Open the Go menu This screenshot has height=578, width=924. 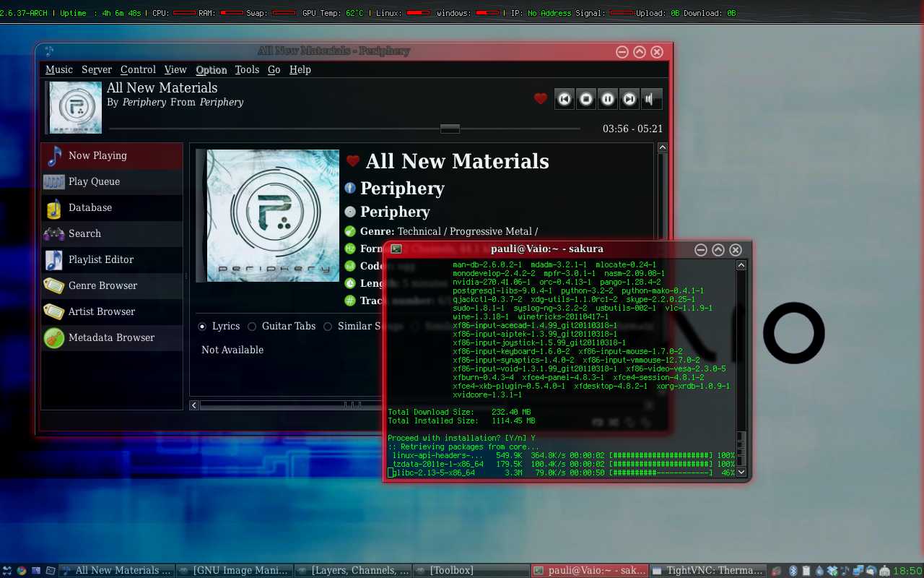click(274, 69)
